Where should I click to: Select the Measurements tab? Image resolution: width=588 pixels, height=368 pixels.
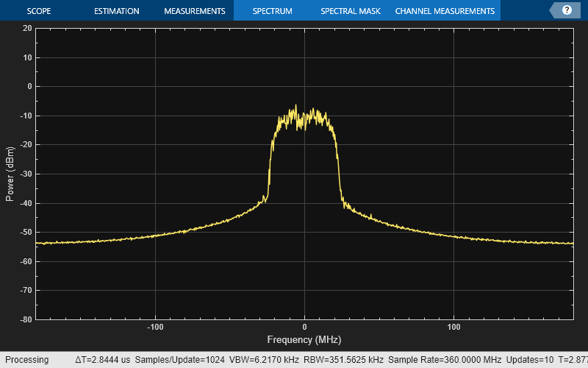pos(194,11)
